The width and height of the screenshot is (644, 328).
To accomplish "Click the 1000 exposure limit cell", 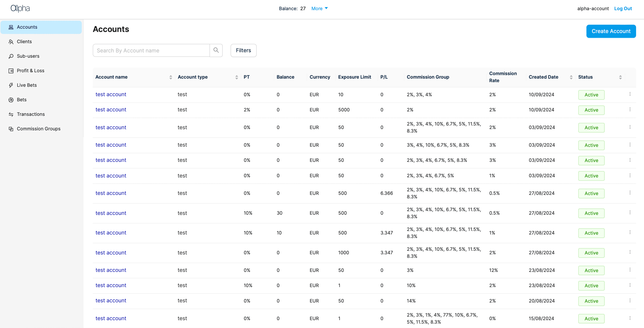I will [344, 253].
